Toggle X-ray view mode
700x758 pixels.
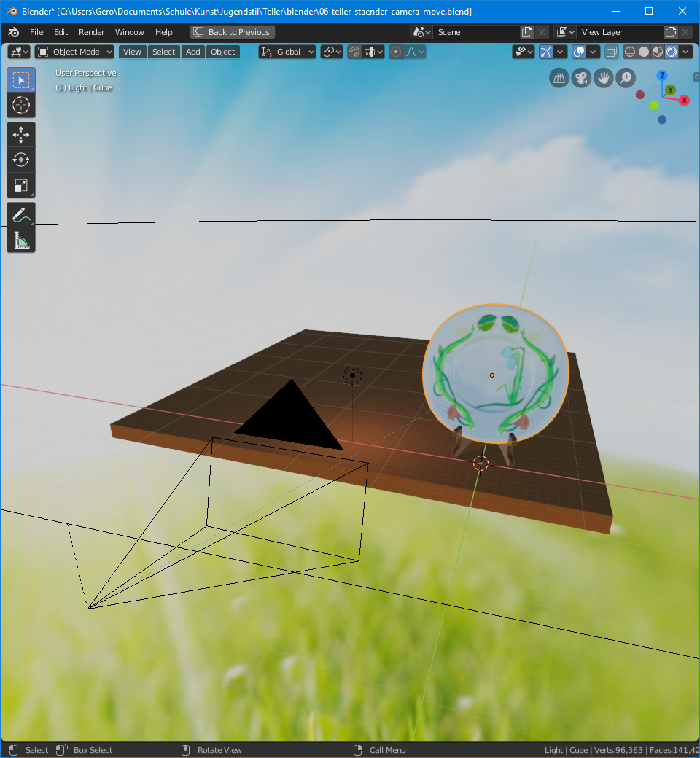point(612,52)
